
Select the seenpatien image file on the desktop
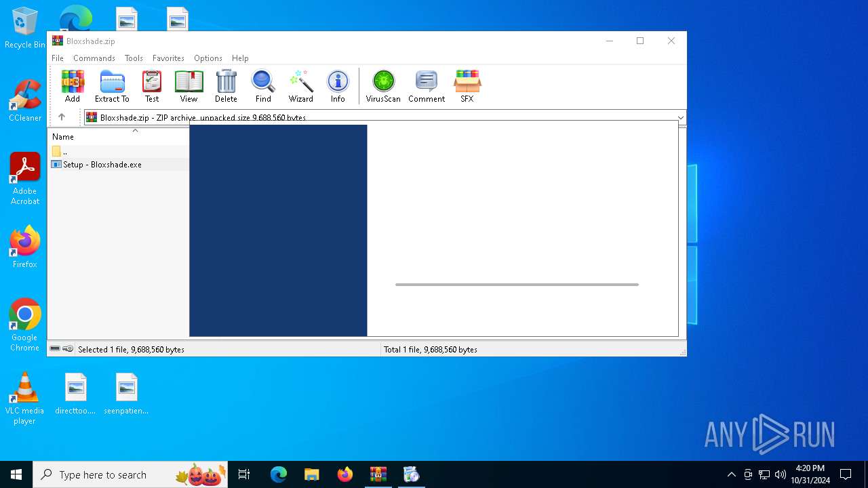tap(126, 394)
